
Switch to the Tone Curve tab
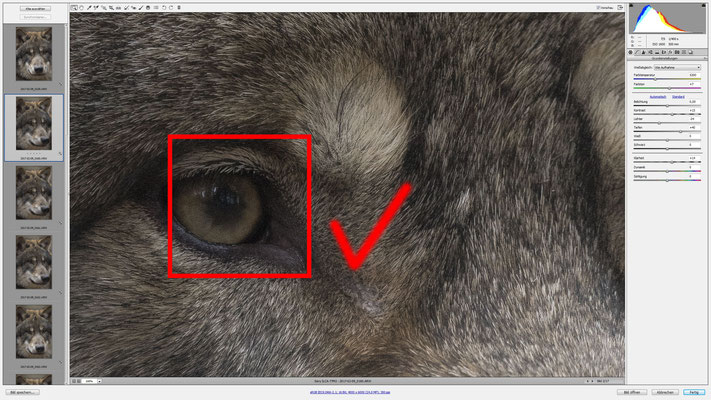[x=637, y=52]
